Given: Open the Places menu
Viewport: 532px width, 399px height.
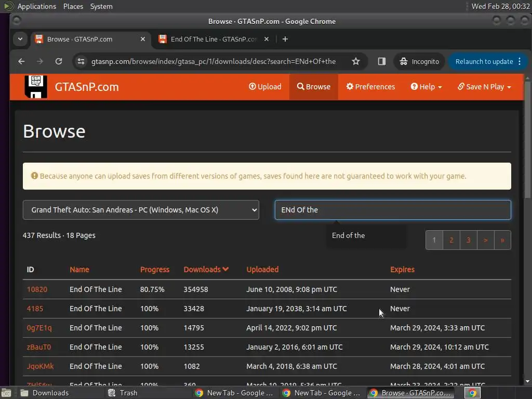Looking at the screenshot, I should 73,6.
